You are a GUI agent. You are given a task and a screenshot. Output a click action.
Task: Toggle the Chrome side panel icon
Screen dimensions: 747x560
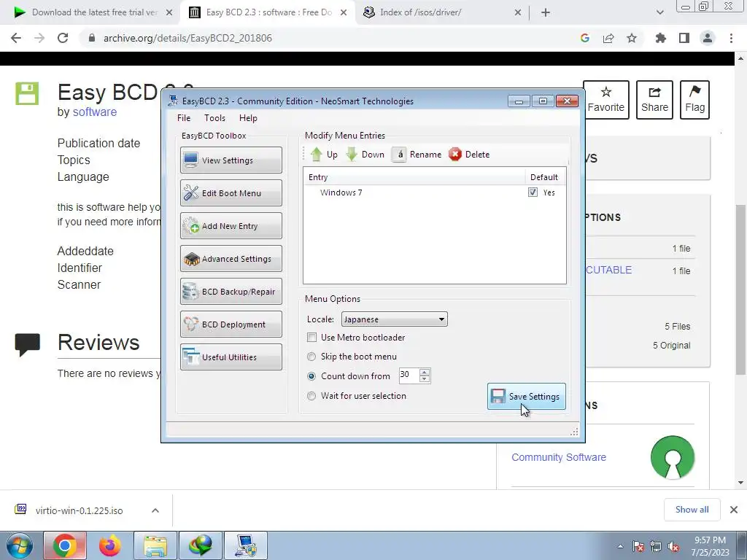click(684, 38)
